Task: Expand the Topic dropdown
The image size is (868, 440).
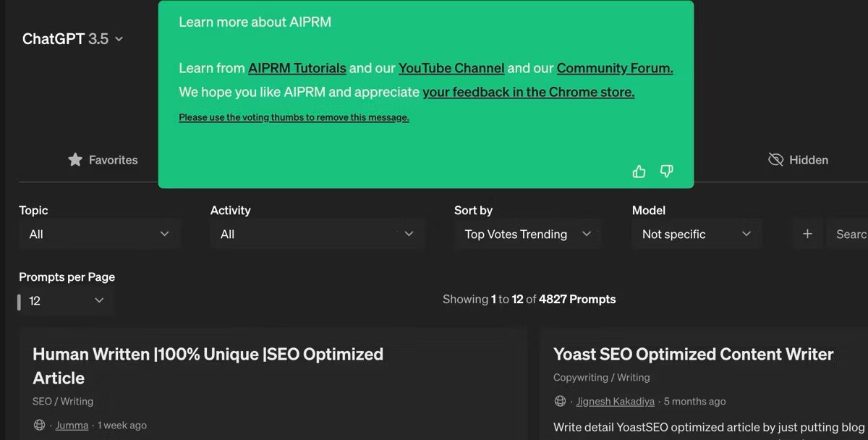Action: coord(99,234)
